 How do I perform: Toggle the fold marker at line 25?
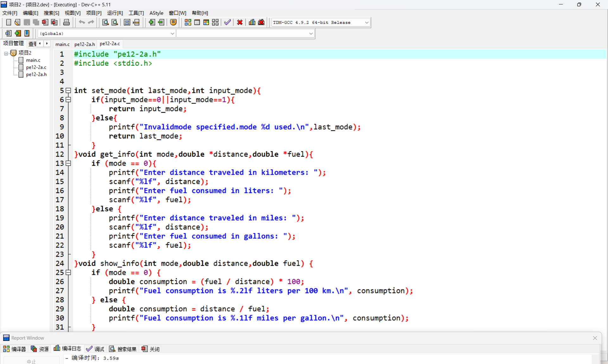(68, 273)
